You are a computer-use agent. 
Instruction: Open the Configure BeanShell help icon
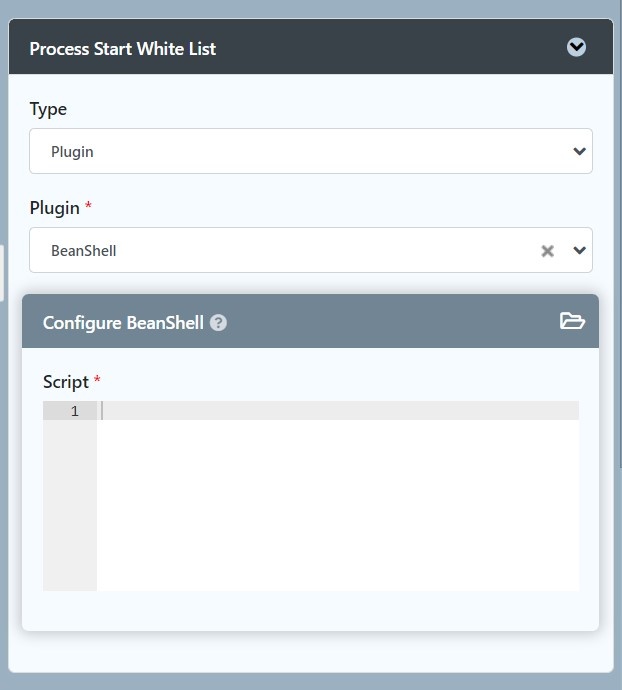(218, 323)
